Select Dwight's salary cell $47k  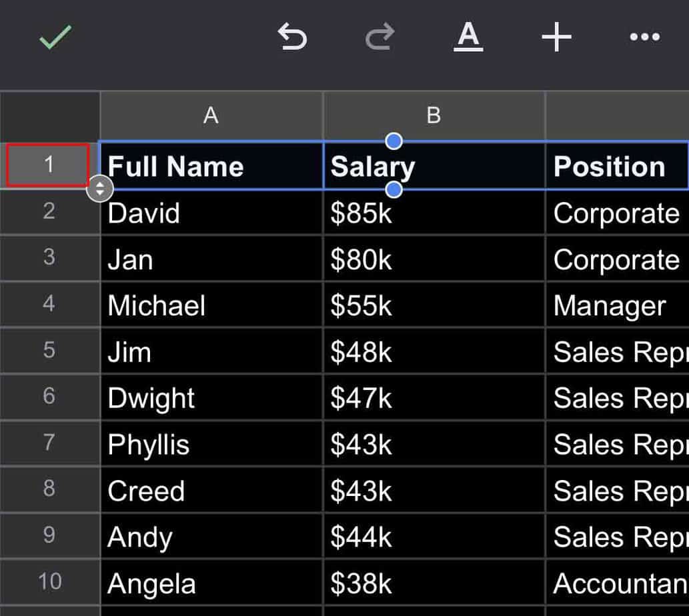tap(434, 398)
